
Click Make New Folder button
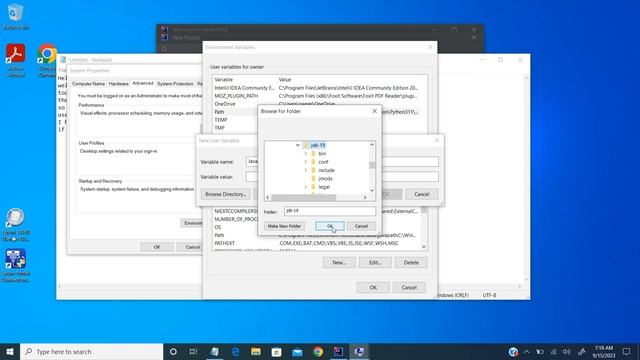(x=284, y=226)
